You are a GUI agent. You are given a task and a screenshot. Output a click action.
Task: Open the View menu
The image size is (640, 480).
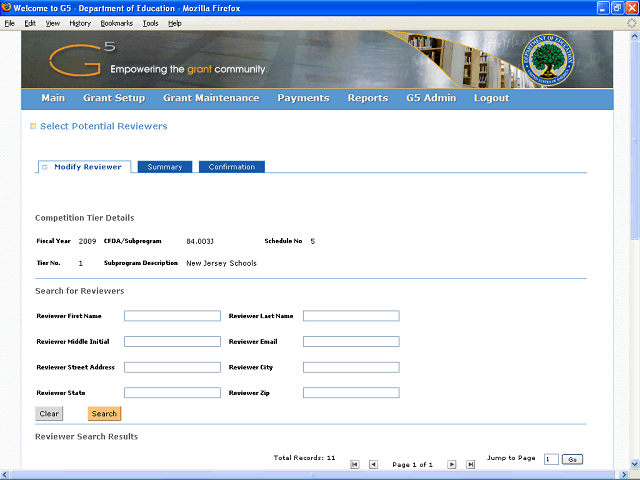53,23
